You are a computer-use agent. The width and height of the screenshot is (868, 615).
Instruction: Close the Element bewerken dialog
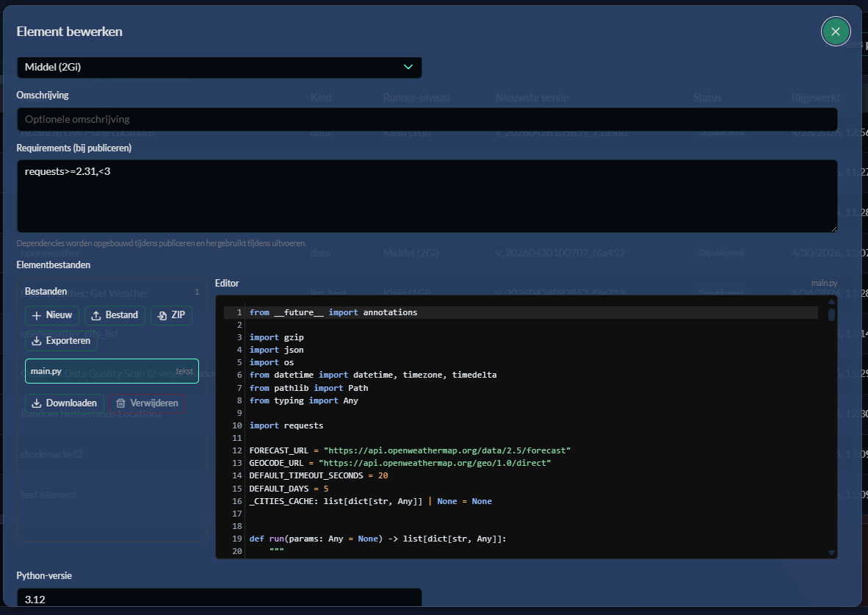(836, 32)
